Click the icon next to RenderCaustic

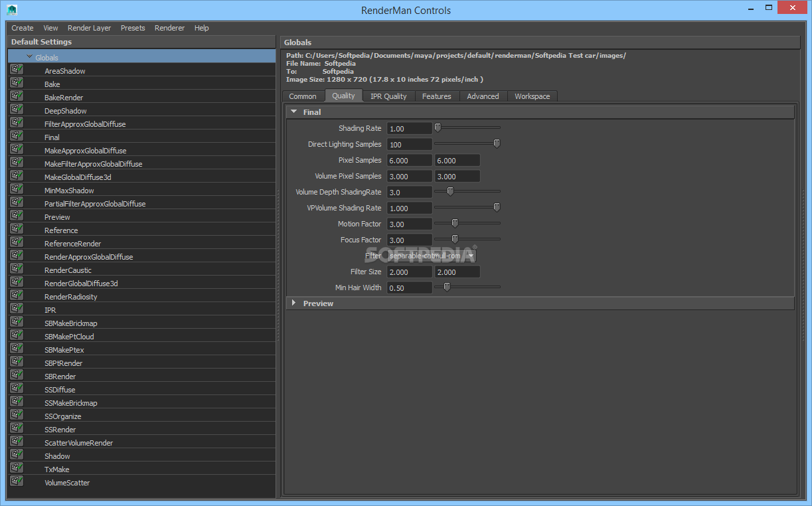(17, 269)
